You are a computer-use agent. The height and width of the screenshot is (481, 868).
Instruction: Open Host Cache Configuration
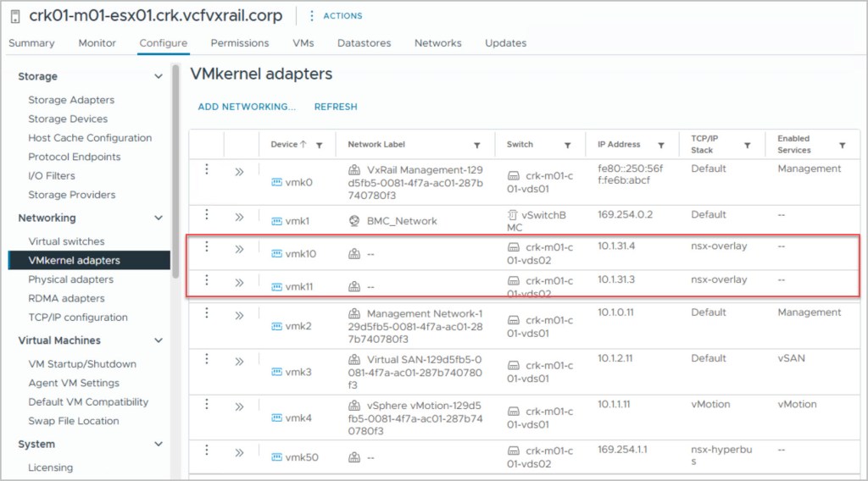point(90,138)
